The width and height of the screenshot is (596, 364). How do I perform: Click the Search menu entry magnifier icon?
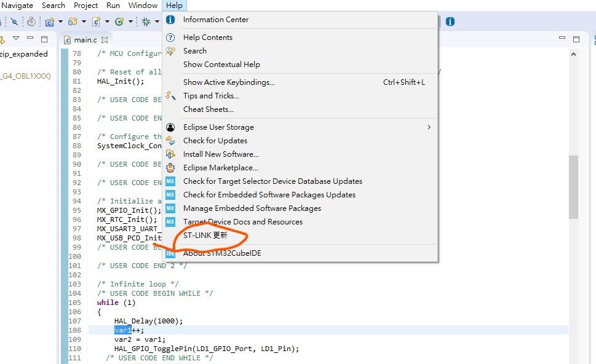tap(170, 51)
